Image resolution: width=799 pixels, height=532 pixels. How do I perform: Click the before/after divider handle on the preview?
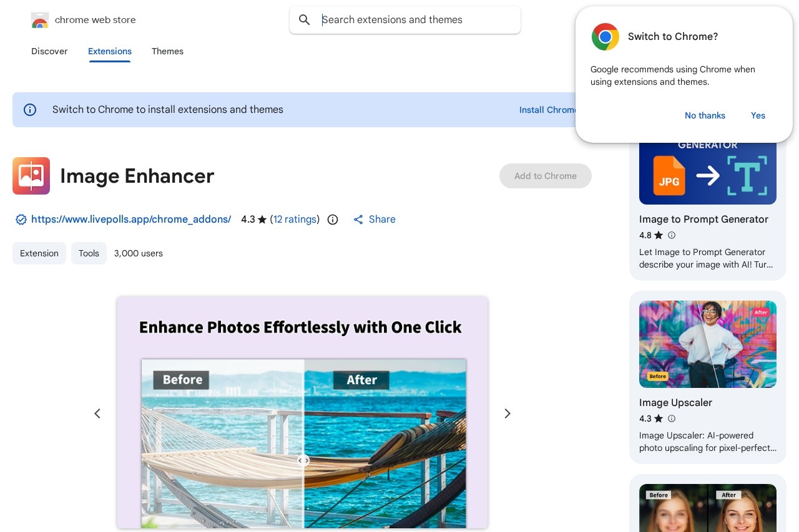(303, 460)
